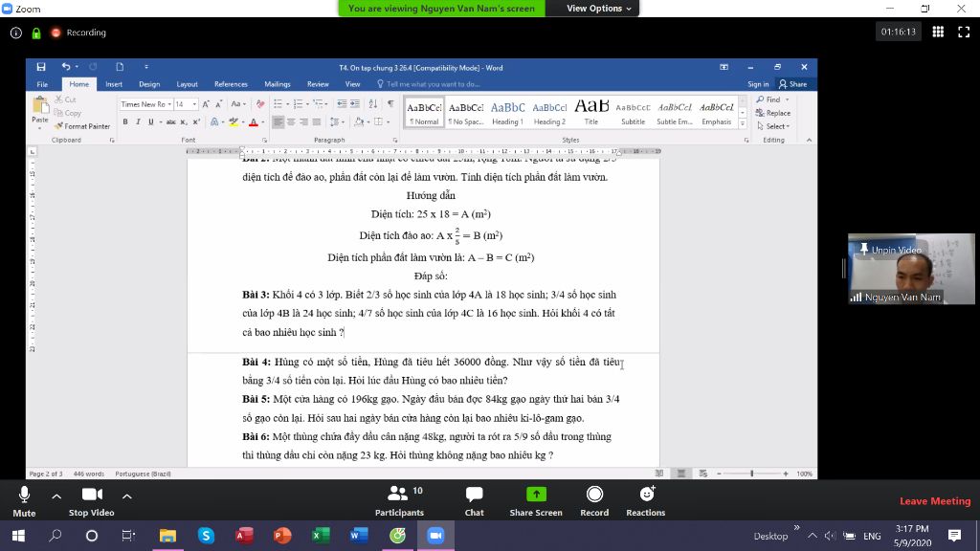
Task: Open Zoom chat panel
Action: pyautogui.click(x=475, y=501)
